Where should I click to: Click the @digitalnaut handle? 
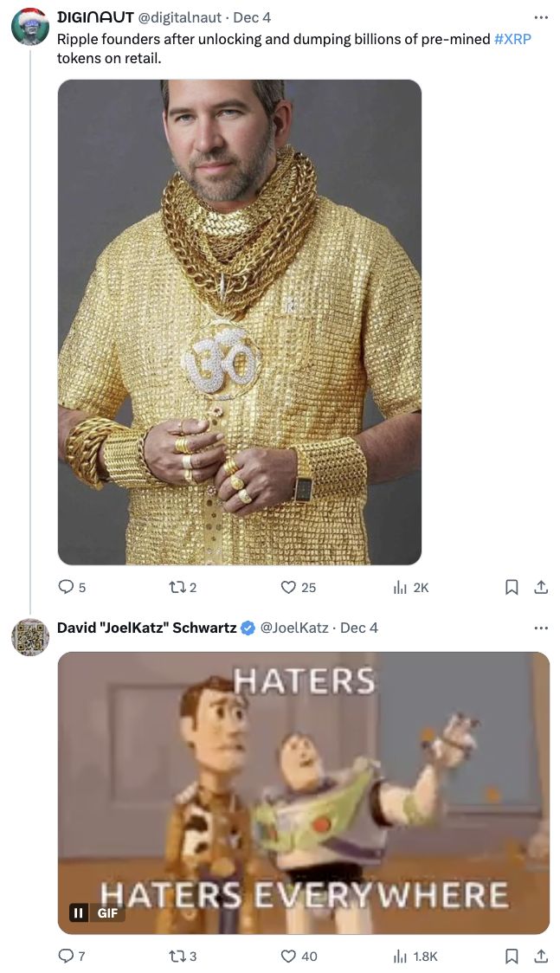(x=180, y=17)
